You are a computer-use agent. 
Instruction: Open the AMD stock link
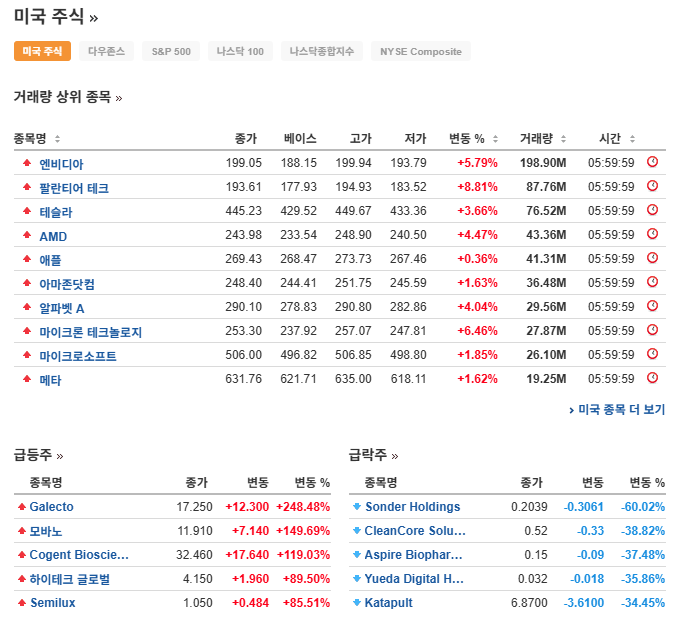53,236
